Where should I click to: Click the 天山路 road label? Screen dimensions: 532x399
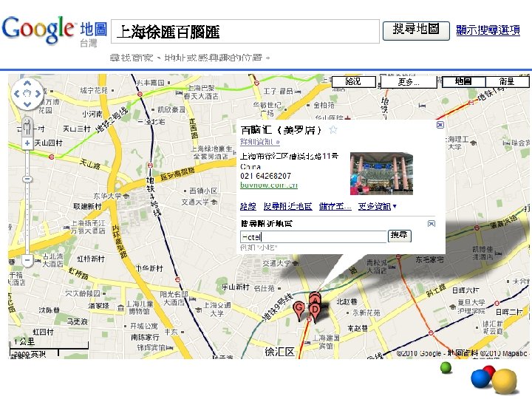tap(90, 164)
